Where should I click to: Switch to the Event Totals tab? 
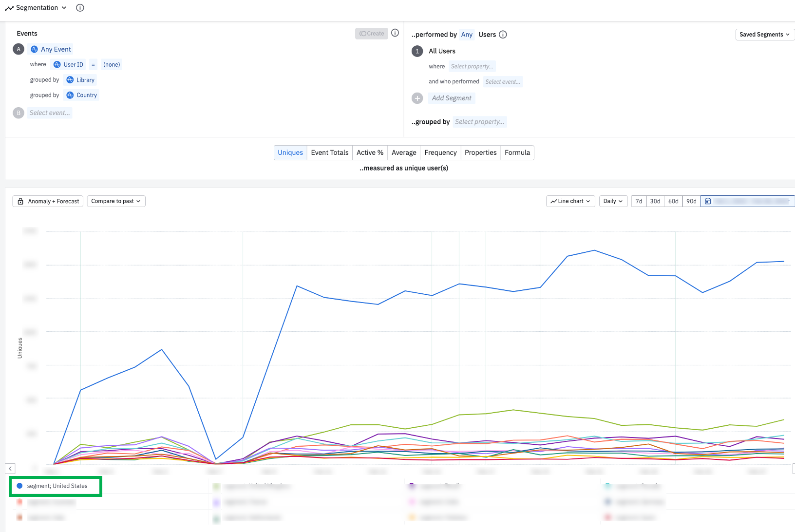click(330, 152)
